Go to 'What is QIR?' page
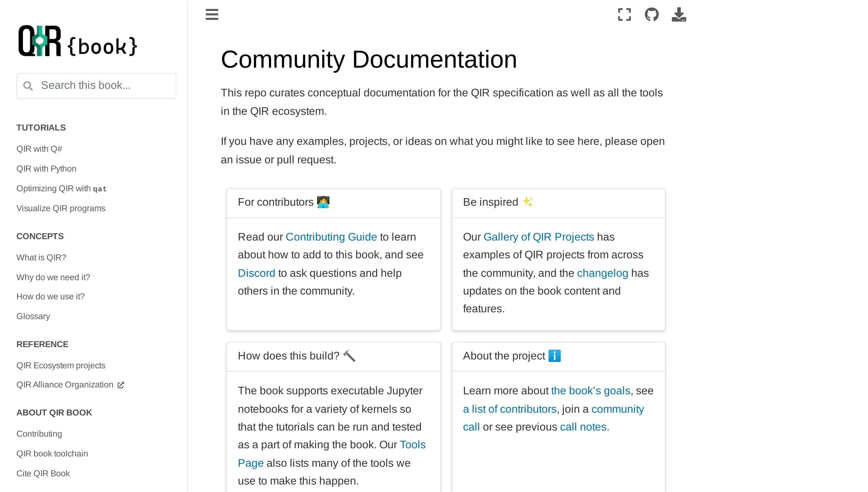The width and height of the screenshot is (868, 492). click(41, 258)
